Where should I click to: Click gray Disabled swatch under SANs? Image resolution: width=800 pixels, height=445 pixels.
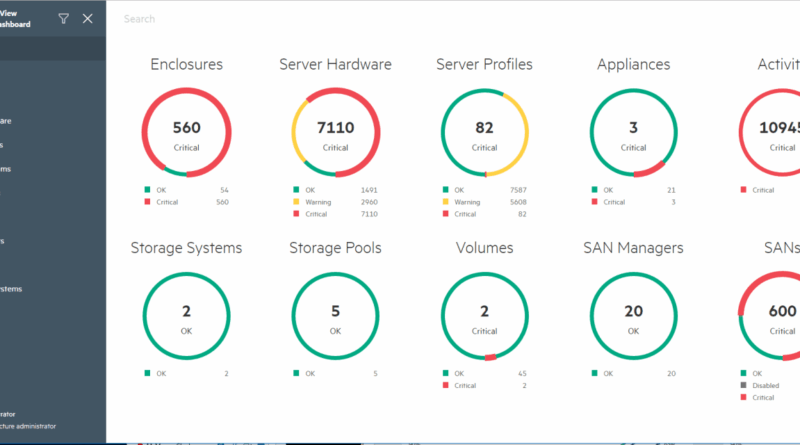pos(743,385)
